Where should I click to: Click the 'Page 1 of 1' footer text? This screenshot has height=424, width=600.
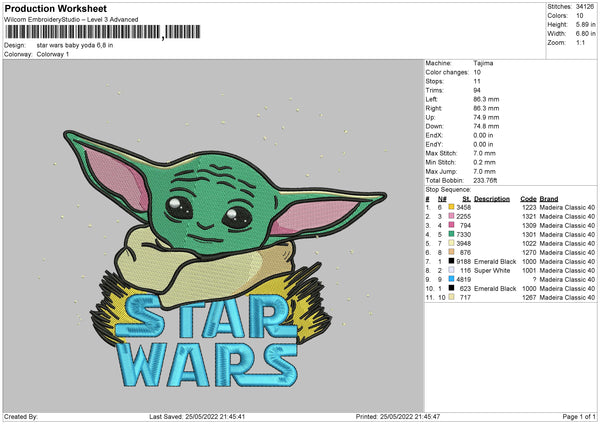click(x=579, y=416)
